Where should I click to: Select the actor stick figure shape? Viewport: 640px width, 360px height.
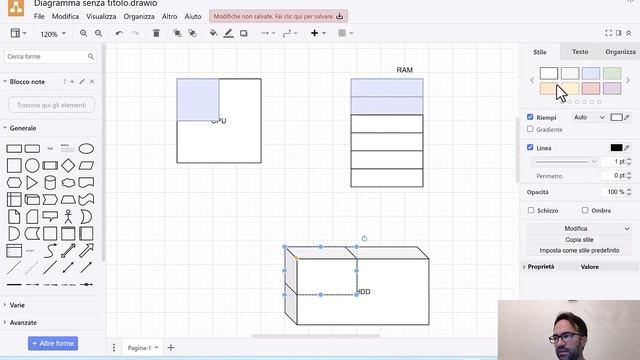tap(68, 216)
